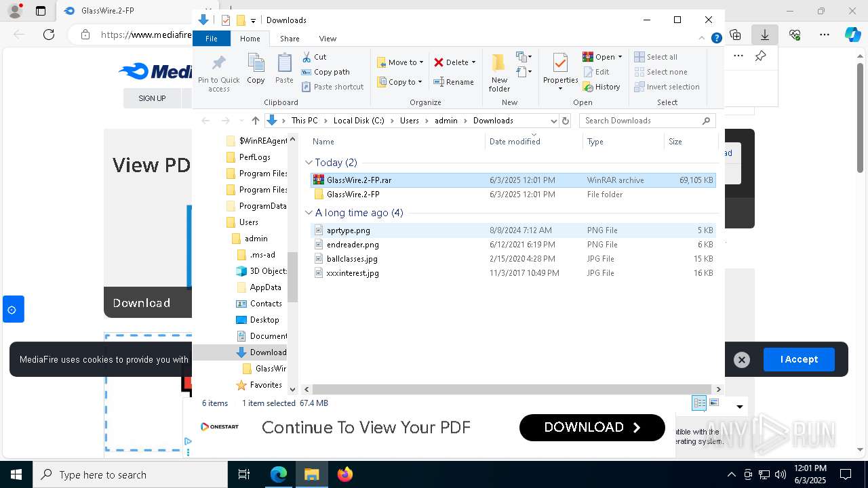Click the Edge Downloads toolbar icon
The image size is (868, 488).
pyautogui.click(x=765, y=35)
